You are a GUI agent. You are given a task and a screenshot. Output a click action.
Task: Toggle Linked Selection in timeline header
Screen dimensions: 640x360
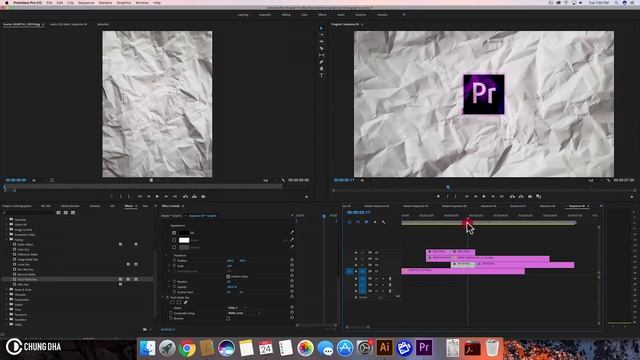pos(367,222)
